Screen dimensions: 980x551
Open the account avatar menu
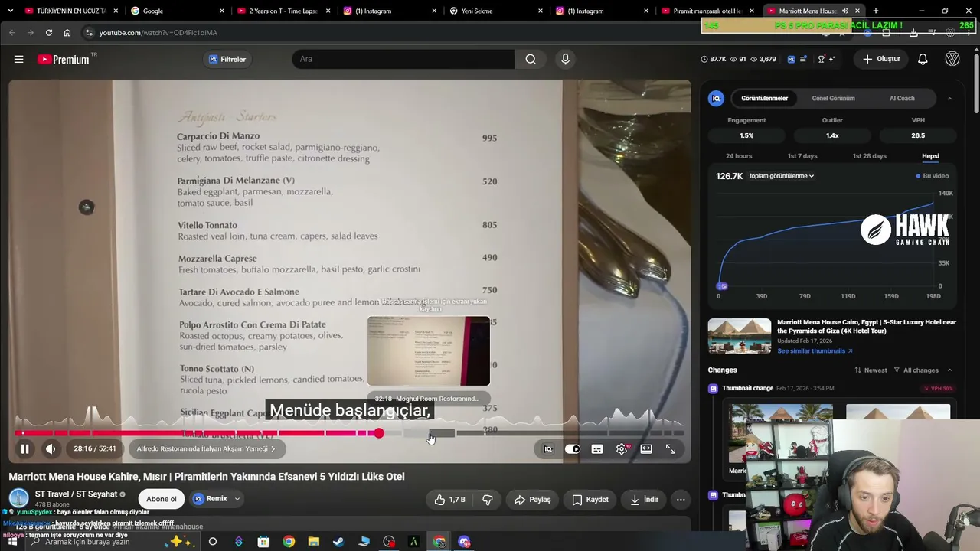point(952,59)
